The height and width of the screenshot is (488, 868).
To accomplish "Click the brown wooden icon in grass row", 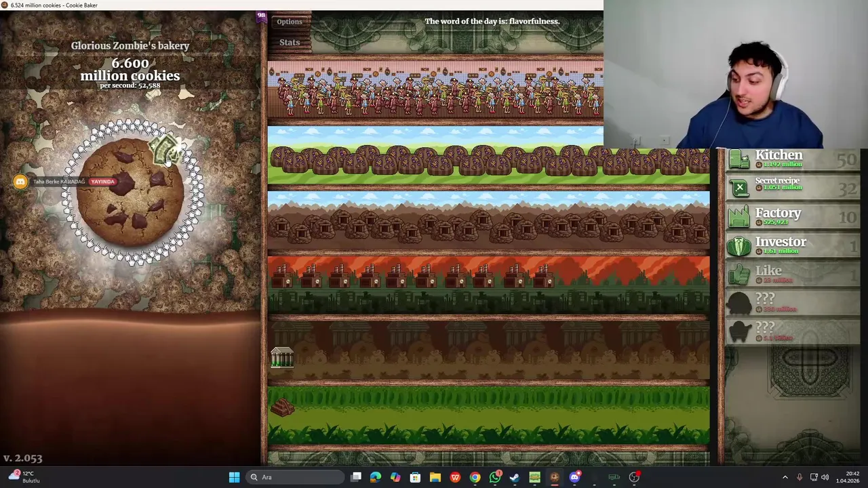I will pyautogui.click(x=282, y=407).
